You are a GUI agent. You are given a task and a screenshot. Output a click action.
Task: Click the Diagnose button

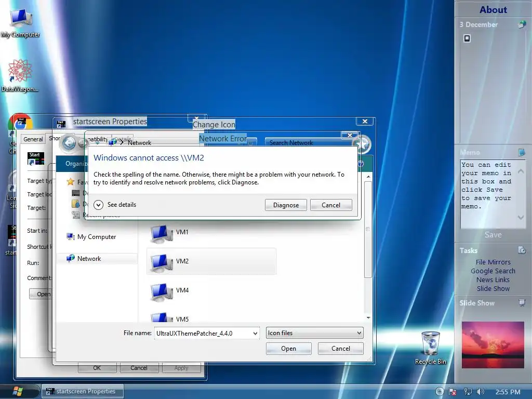click(286, 205)
